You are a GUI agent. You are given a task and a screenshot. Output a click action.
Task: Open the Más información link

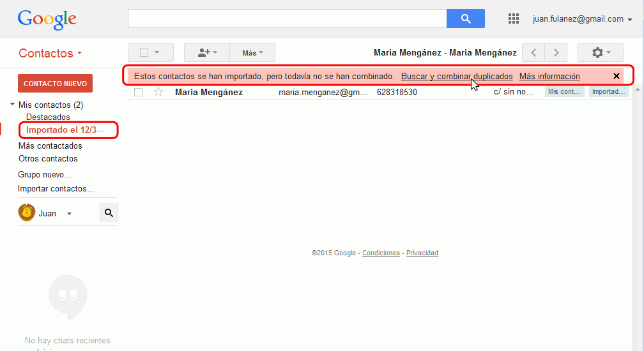point(549,77)
